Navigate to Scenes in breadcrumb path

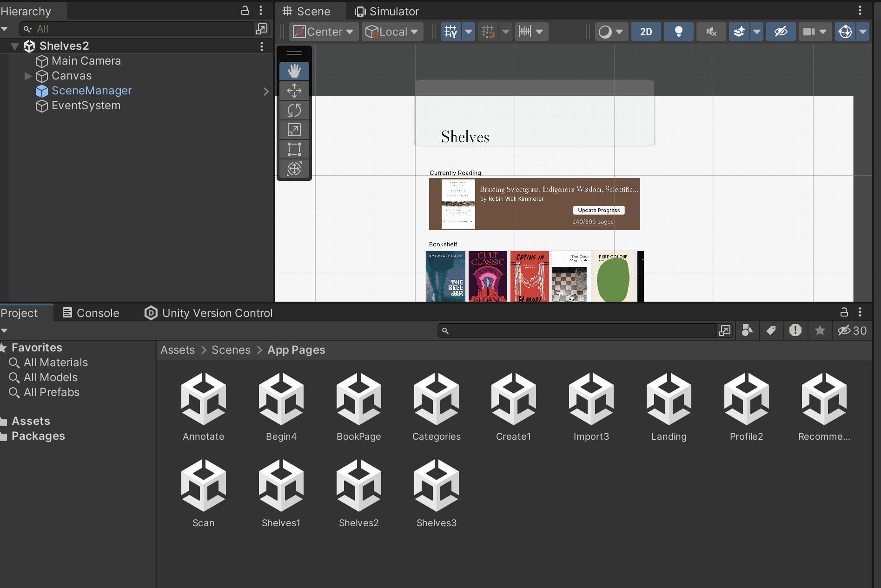(x=231, y=350)
